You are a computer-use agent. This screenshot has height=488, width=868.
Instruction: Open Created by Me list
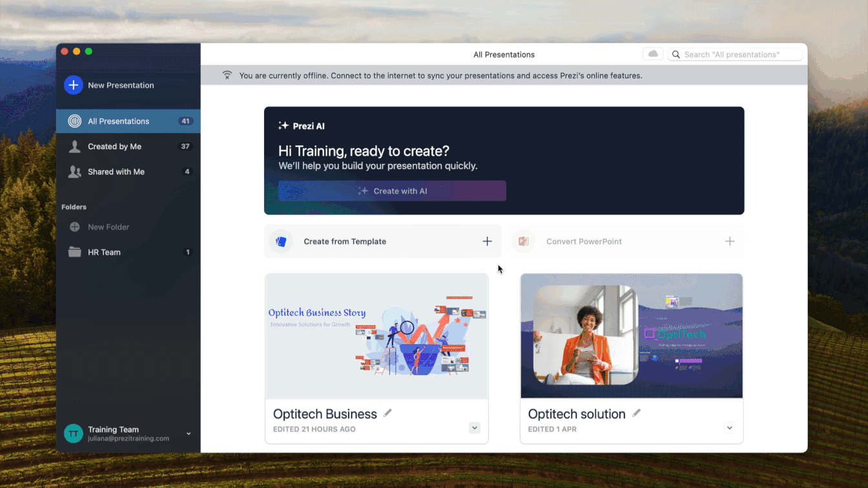click(114, 147)
